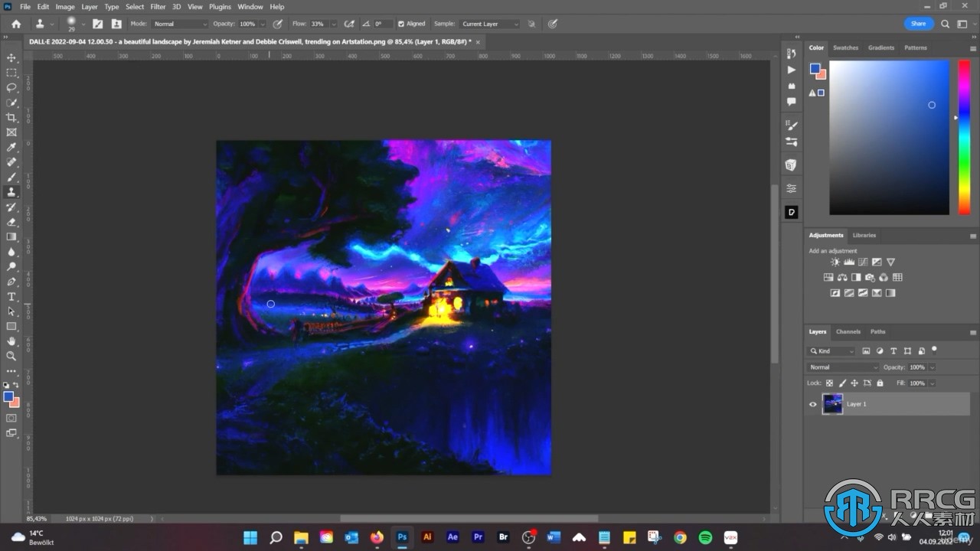This screenshot has height=551, width=980.
Task: Open the layer blend mode Normal dropdown
Action: (x=843, y=367)
